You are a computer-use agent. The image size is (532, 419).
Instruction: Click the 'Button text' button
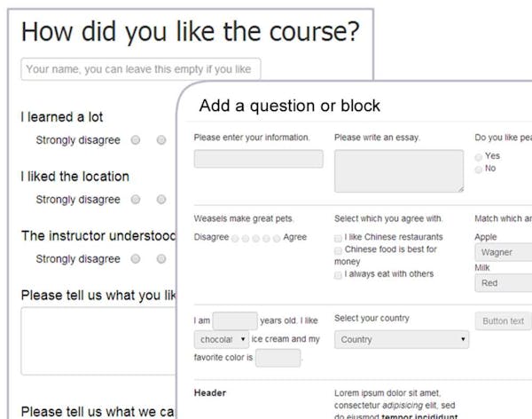(x=505, y=321)
